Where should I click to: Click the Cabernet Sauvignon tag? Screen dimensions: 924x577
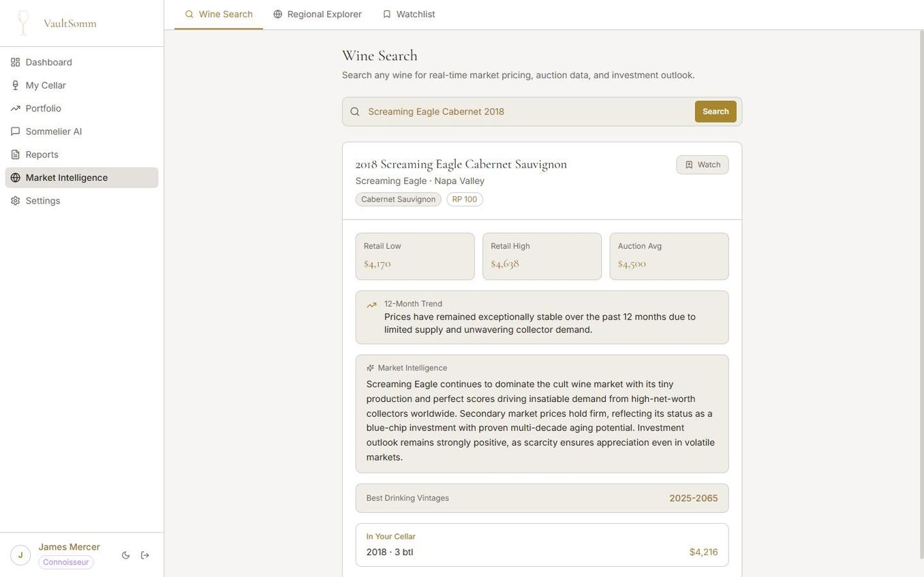coord(399,200)
